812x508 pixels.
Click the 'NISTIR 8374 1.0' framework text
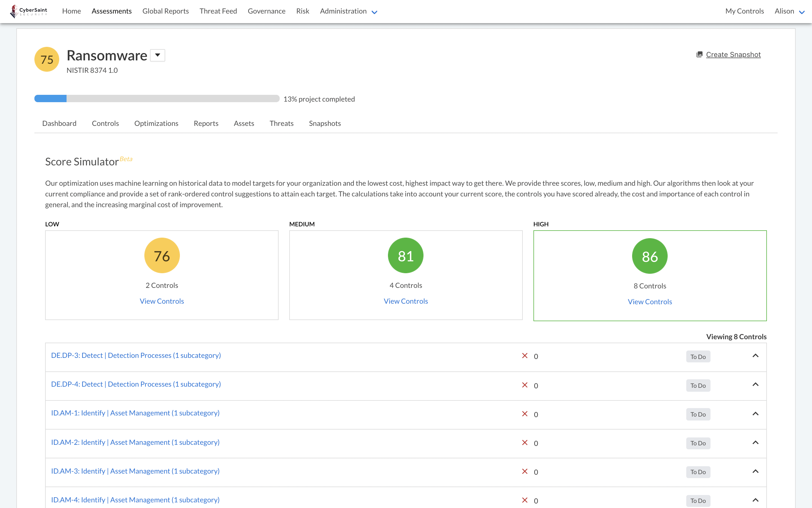(92, 70)
